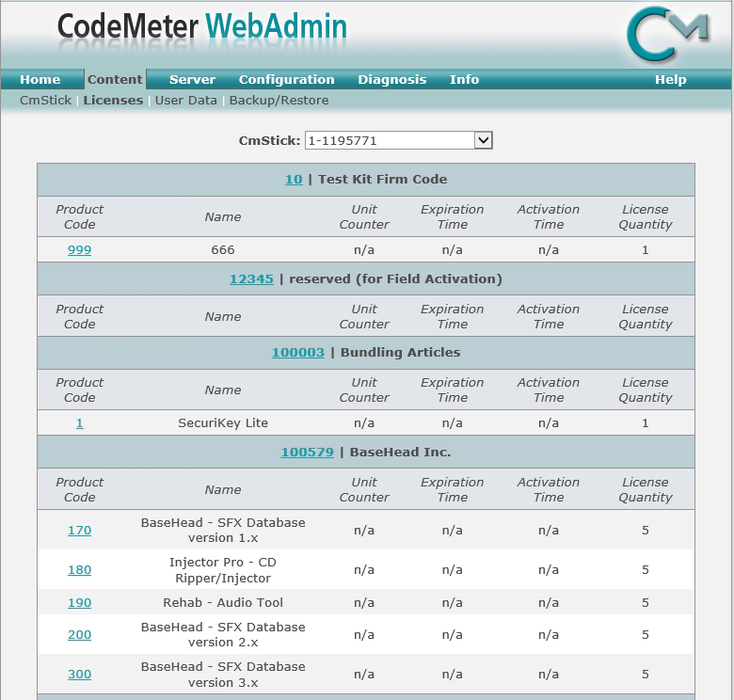Screen dimensions: 734x700
Task: Click 'Test Kit Firm Code' heading text
Action: click(x=382, y=179)
